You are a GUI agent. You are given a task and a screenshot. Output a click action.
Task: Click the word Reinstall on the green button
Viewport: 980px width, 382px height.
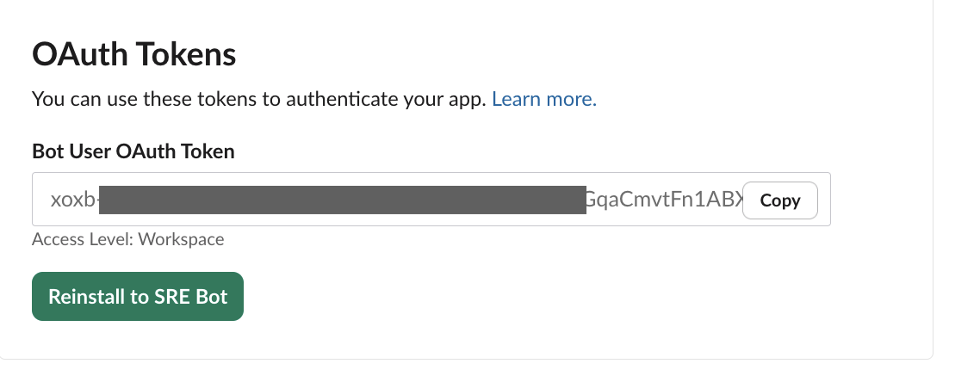87,297
